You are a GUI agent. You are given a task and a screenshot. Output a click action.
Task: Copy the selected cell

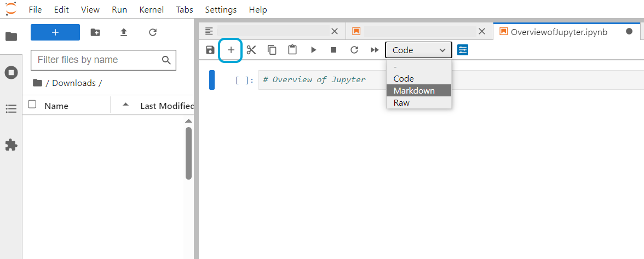[x=272, y=50]
